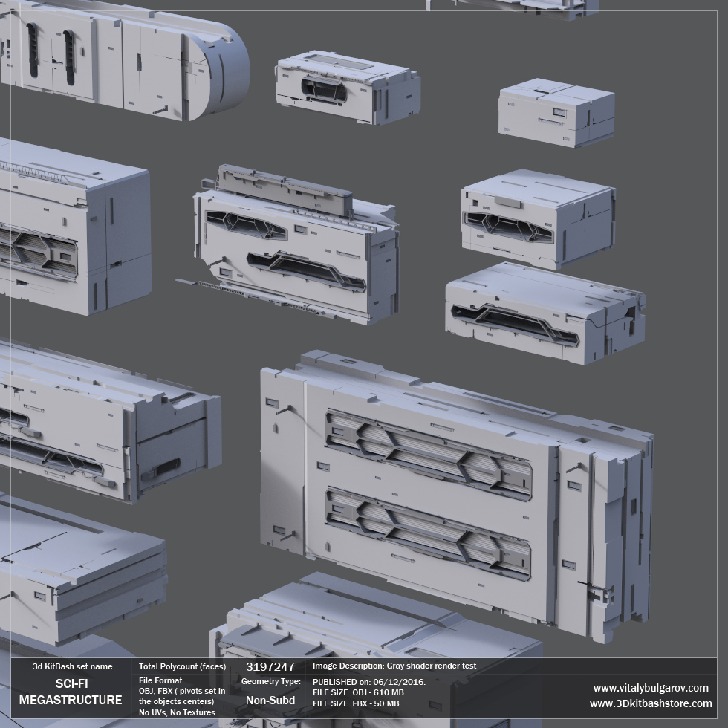Click 'FILE SIZE: OBJ - 610 MB' text
The width and height of the screenshot is (728, 728).
(358, 692)
